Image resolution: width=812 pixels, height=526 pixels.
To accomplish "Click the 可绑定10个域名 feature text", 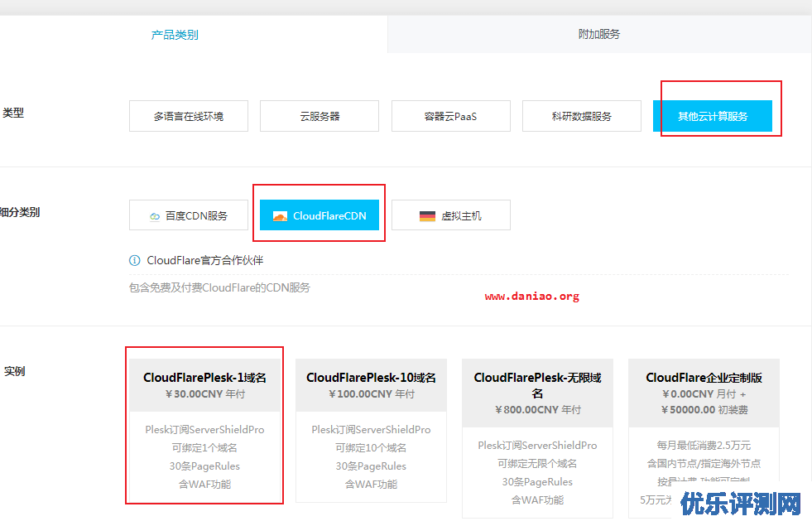I will tap(371, 448).
